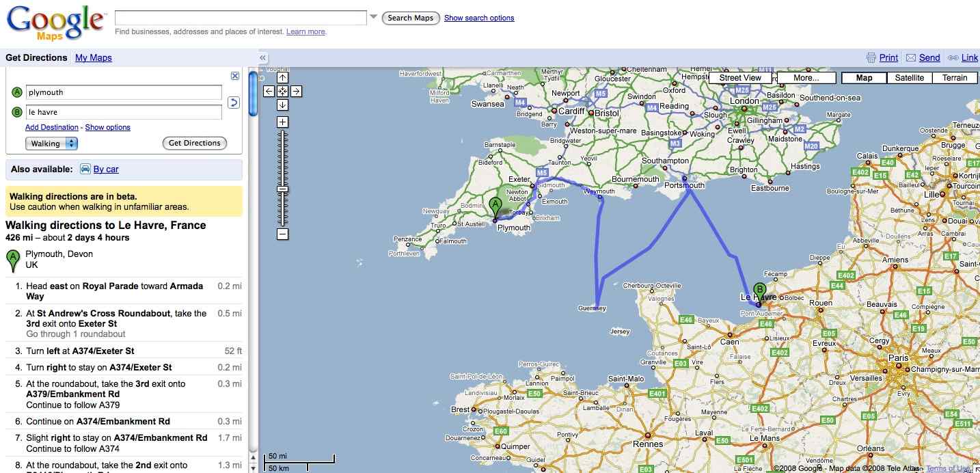The width and height of the screenshot is (980, 473).
Task: Switch map to Satellite view
Action: (x=909, y=78)
